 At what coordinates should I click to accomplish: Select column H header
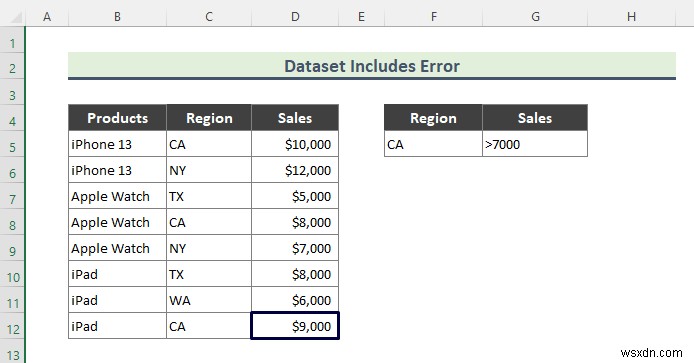632,17
